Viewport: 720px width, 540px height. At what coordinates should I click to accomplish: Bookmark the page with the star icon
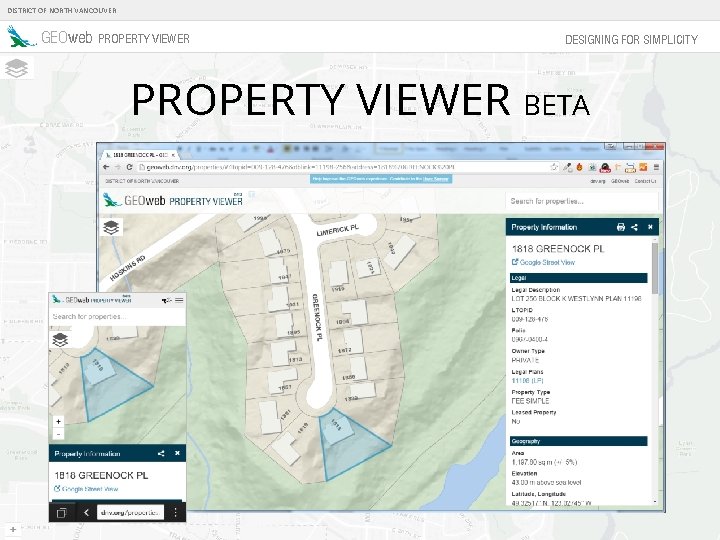coord(554,167)
